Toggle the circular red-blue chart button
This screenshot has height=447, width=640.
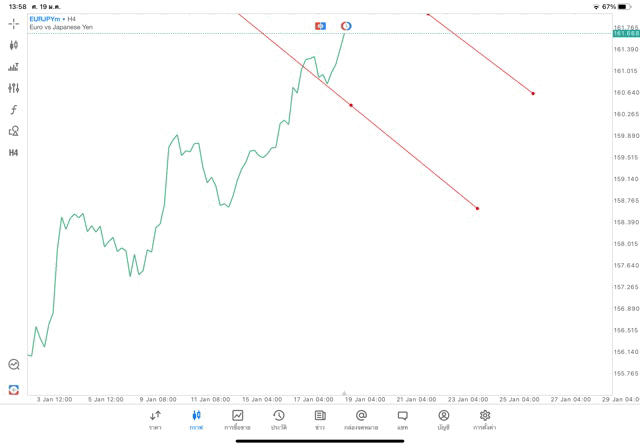[346, 25]
